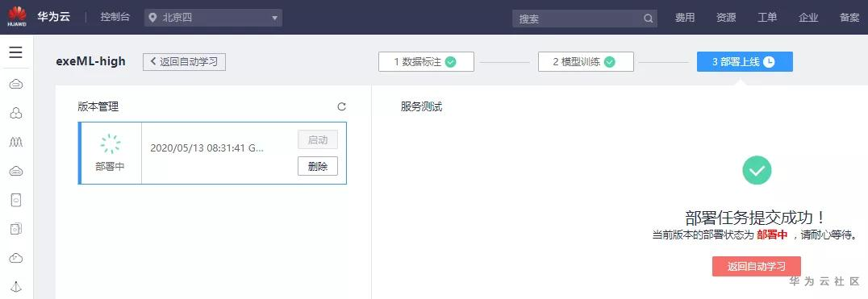The height and width of the screenshot is (299, 868).
Task: Click the top 返回自动学习 back button
Action: 185,62
